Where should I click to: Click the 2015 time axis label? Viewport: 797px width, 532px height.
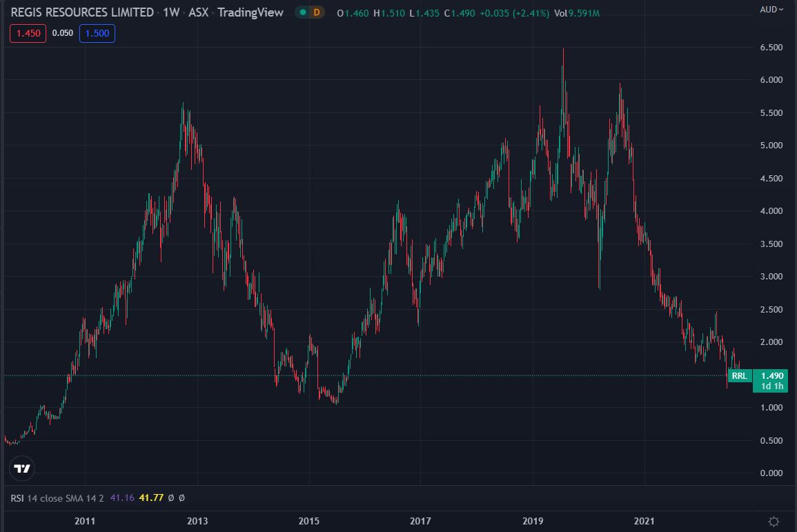pos(309,521)
